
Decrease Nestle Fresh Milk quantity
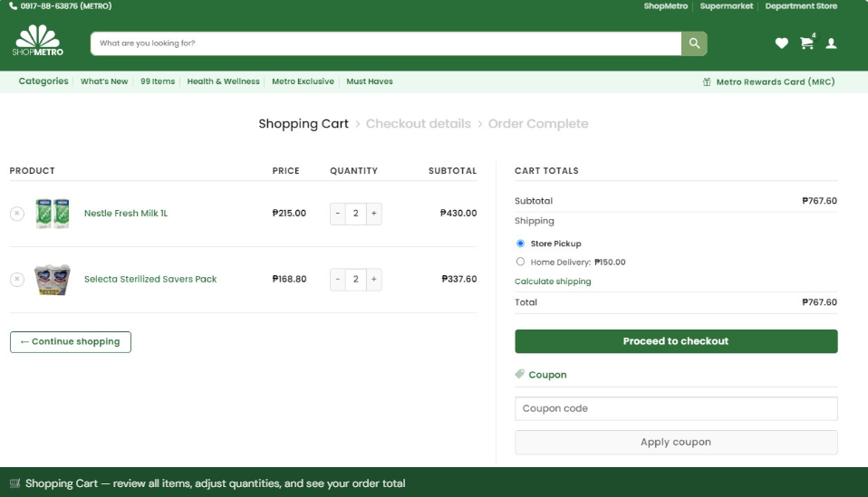(x=338, y=214)
